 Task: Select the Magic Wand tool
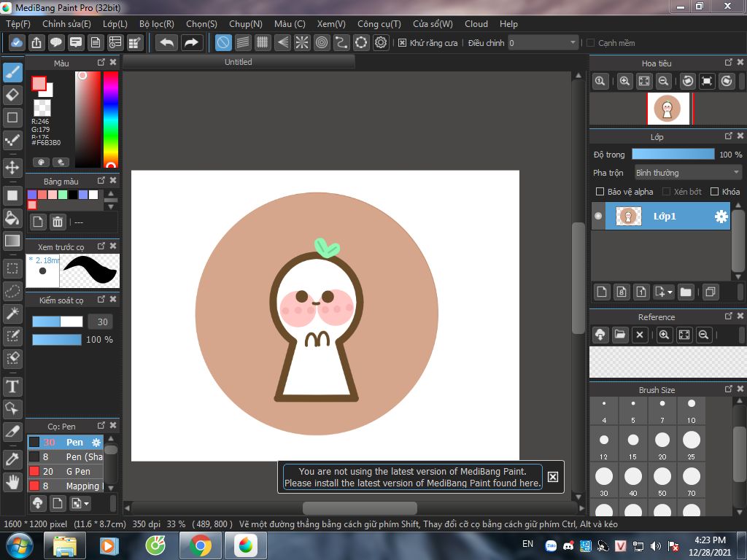pyautogui.click(x=13, y=314)
